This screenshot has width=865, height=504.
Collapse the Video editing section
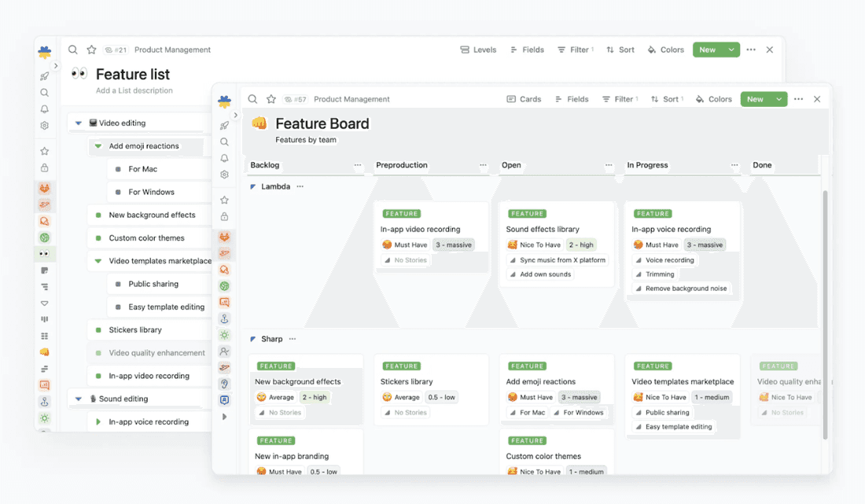coord(78,123)
